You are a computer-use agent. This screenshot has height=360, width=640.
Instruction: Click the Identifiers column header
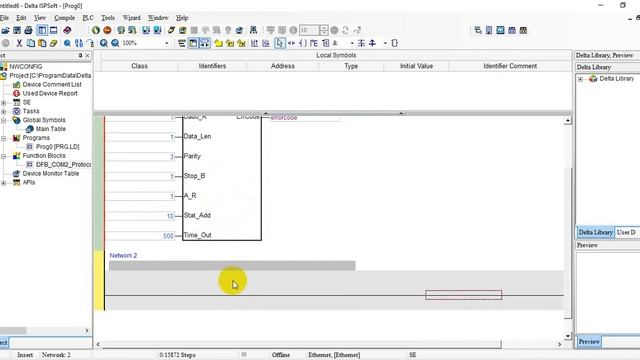pos(212,66)
